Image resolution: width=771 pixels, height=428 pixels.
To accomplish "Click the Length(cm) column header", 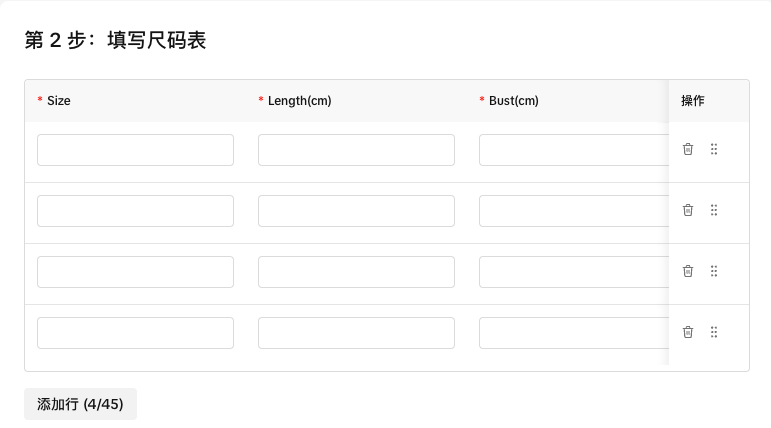I will (299, 101).
